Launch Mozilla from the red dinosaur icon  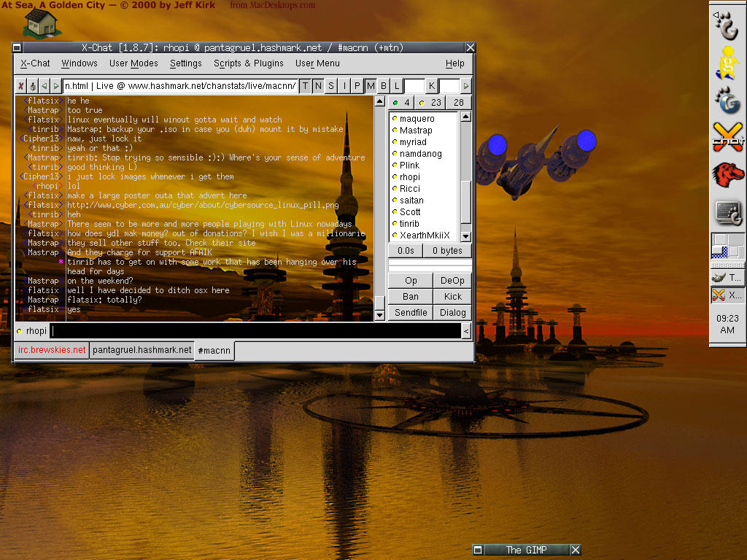727,175
